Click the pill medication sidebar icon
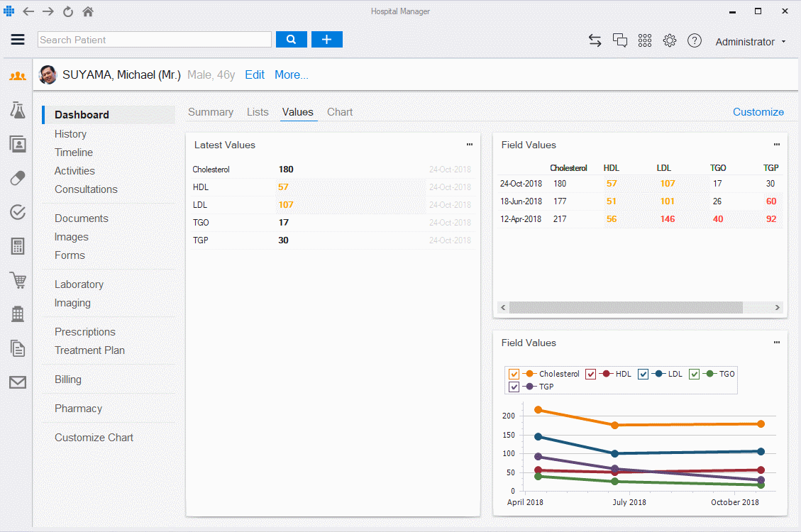 tap(18, 177)
